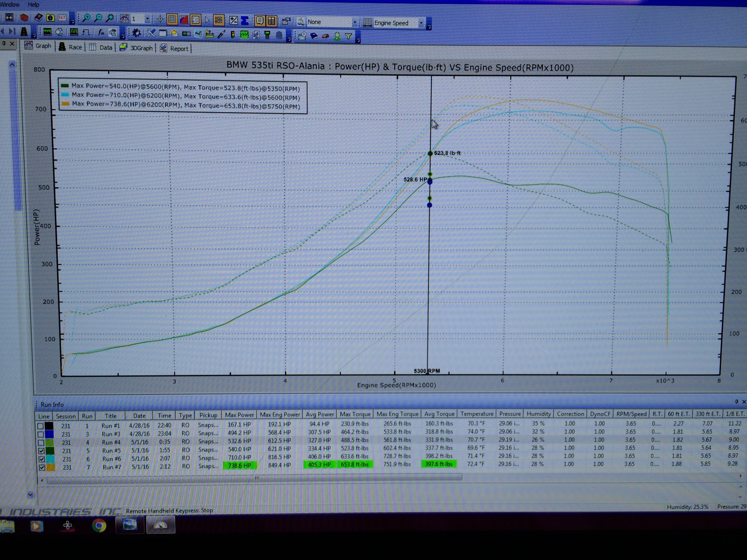Click the traffic light icon

point(232,35)
